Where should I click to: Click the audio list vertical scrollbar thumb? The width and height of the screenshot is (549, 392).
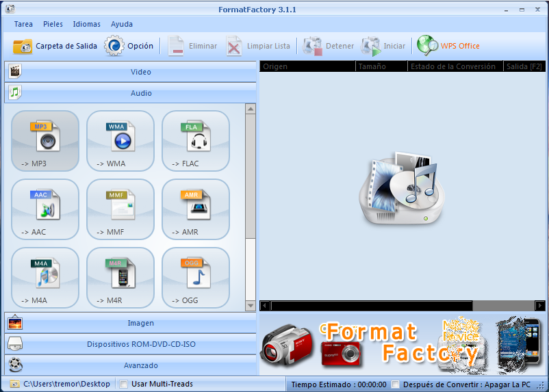coord(251,177)
